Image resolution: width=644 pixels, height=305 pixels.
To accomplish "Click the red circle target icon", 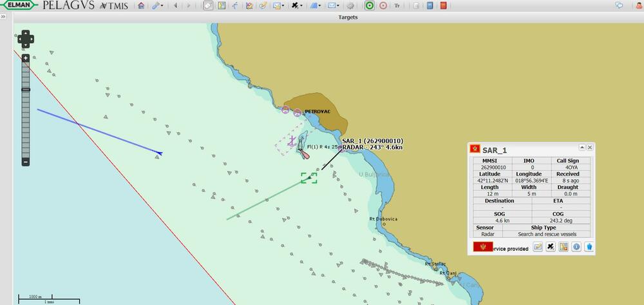I will click(x=383, y=6).
